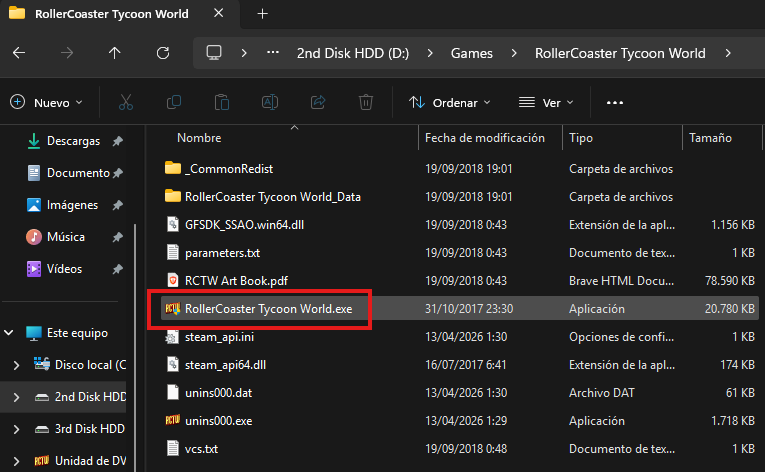Image resolution: width=765 pixels, height=472 pixels.
Task: Expand chevron after 2nd Disk HDD (D:) breadcrumb
Action: tap(430, 53)
